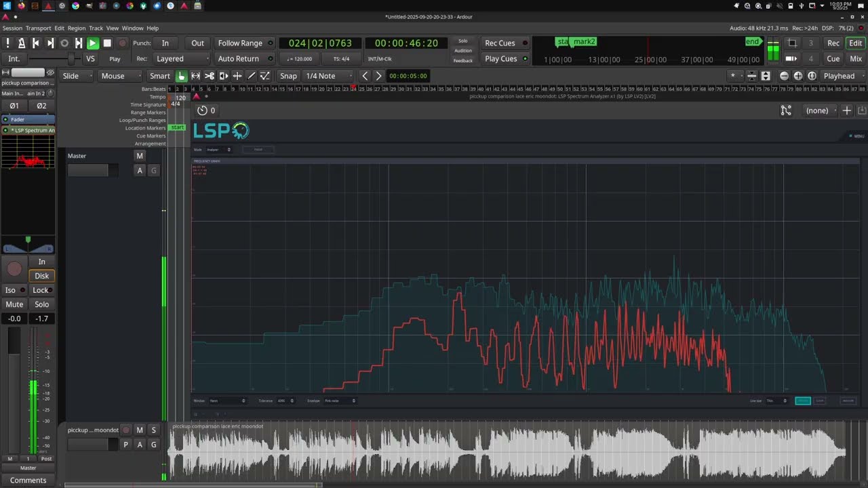This screenshot has width=868, height=488.
Task: Go to session end transport button
Action: click(50, 43)
